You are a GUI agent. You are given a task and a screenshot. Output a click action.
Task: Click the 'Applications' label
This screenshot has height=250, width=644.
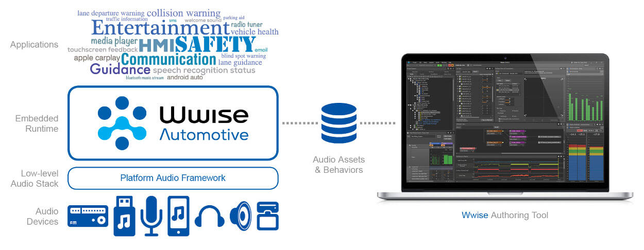click(x=34, y=45)
